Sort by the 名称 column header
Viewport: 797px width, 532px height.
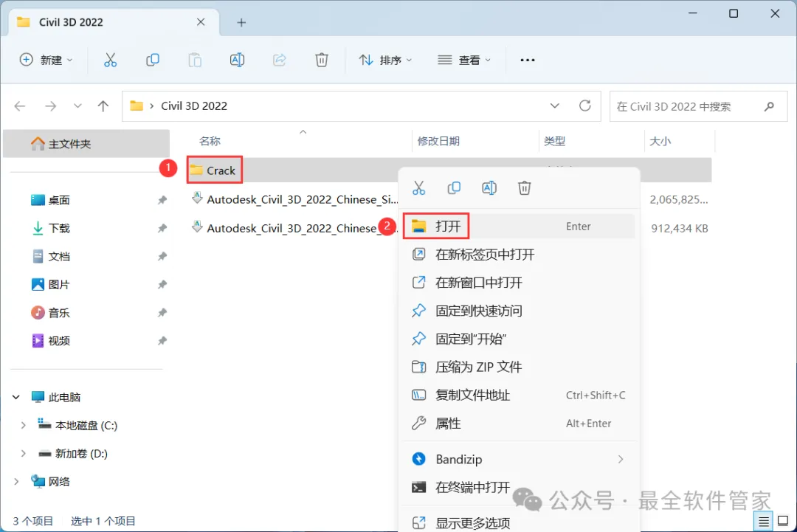click(210, 141)
